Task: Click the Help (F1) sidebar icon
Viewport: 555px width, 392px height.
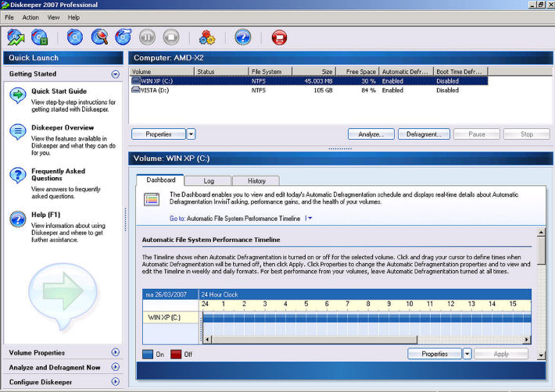Action: [x=18, y=219]
